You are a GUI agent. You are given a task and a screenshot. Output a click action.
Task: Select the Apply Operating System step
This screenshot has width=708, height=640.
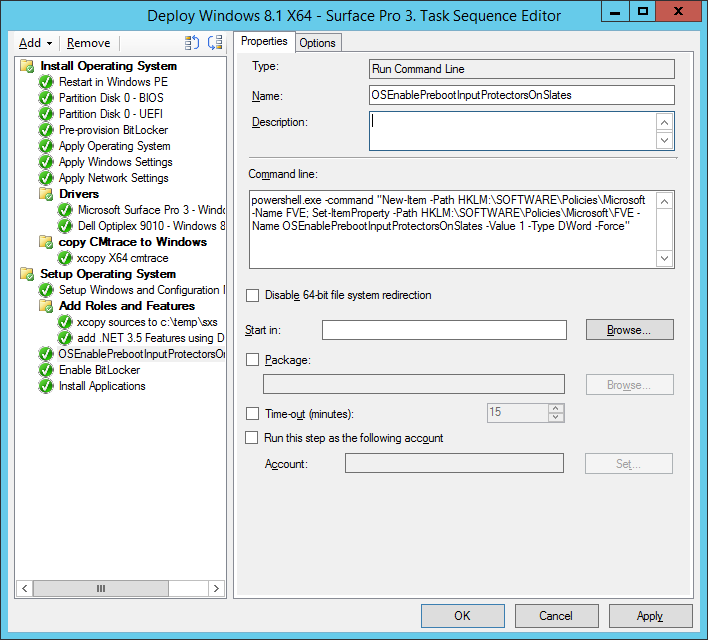[x=115, y=146]
